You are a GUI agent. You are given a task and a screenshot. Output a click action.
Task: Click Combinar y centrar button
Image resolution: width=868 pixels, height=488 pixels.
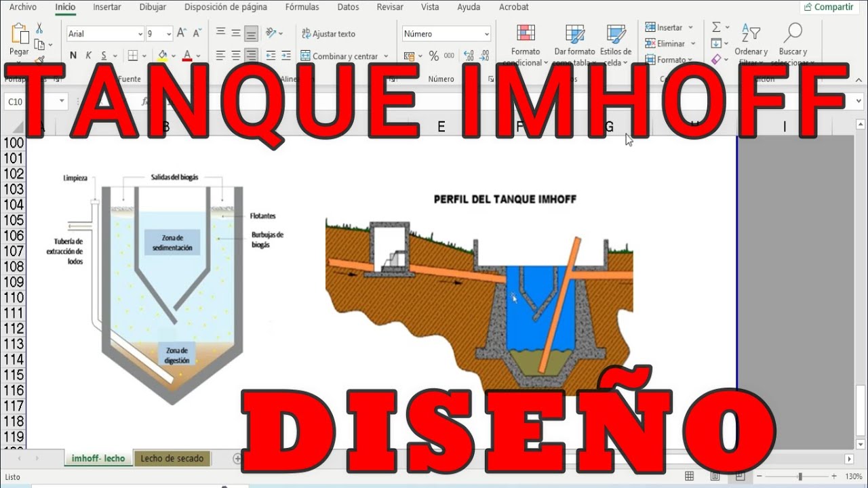point(340,56)
